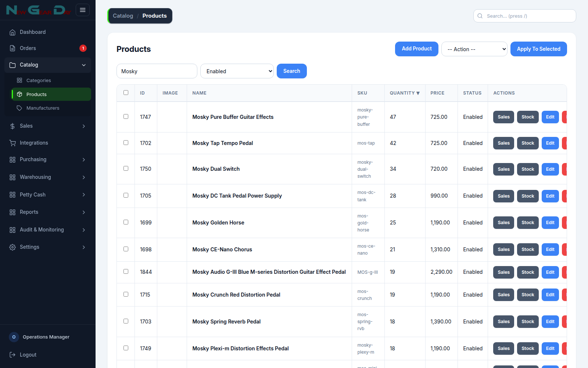Click the Orders document icon
This screenshot has width=588, height=368.
(x=12, y=48)
